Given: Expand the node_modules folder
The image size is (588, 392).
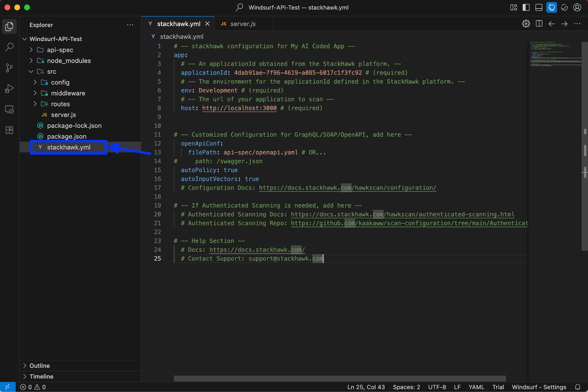Looking at the screenshot, I should pos(31,60).
